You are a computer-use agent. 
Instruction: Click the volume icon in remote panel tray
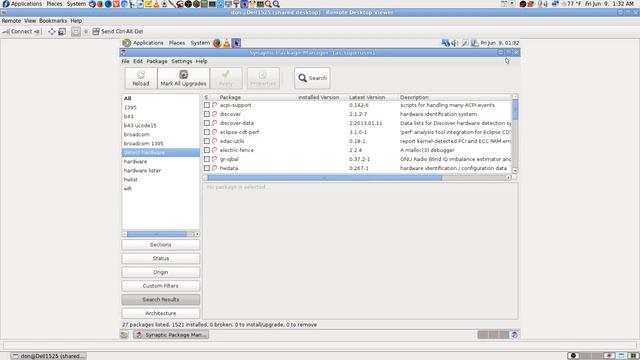point(455,43)
